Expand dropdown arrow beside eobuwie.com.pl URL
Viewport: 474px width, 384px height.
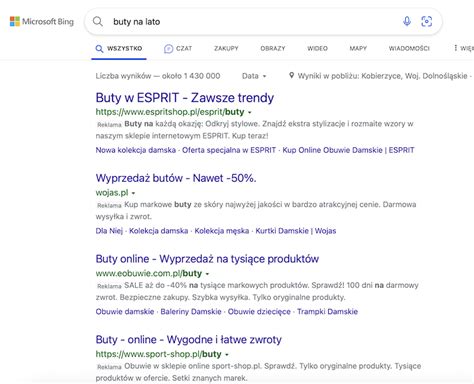point(207,274)
